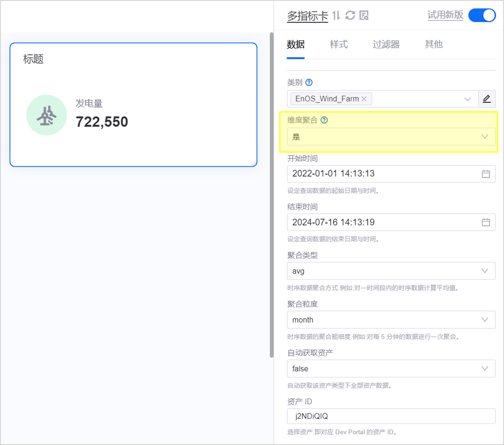Open calendar icon in 结束时间 field
The height and width of the screenshot is (445, 504).
pyautogui.click(x=486, y=222)
